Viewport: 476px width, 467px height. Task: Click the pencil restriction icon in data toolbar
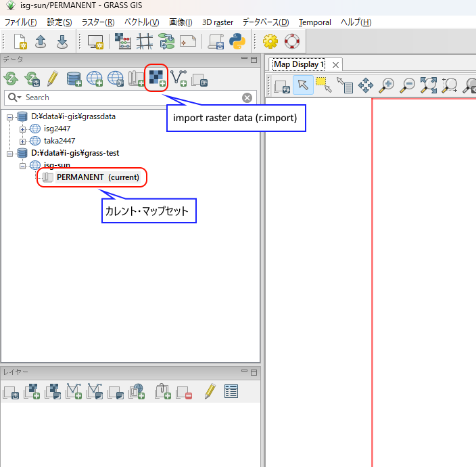tap(53, 79)
